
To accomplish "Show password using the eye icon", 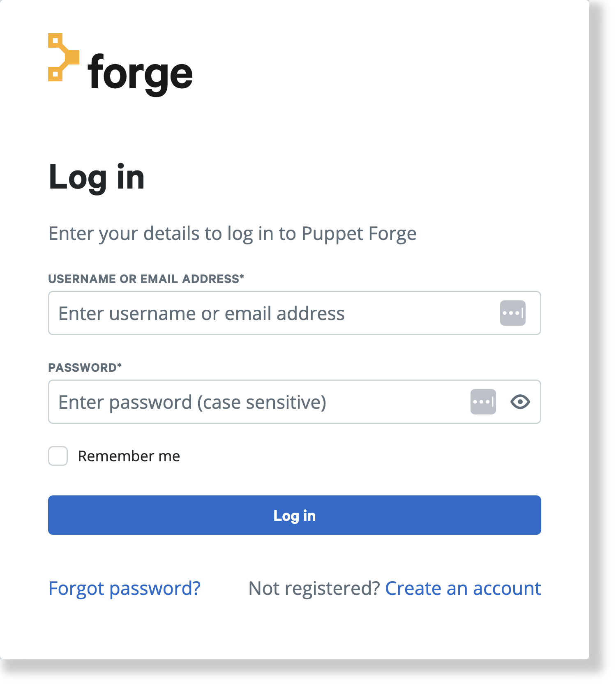I will [x=520, y=402].
